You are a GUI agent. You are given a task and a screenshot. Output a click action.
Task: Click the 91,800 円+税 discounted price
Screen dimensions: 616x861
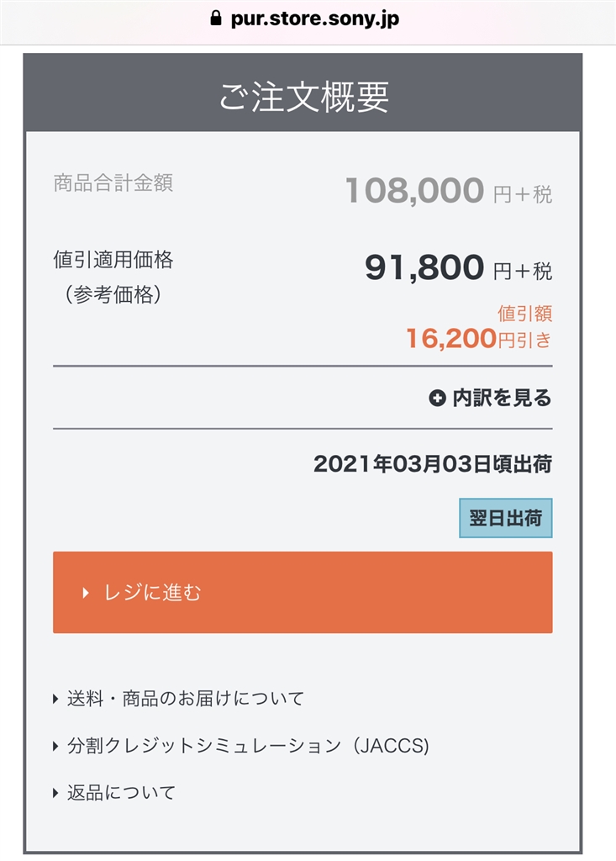point(458,268)
